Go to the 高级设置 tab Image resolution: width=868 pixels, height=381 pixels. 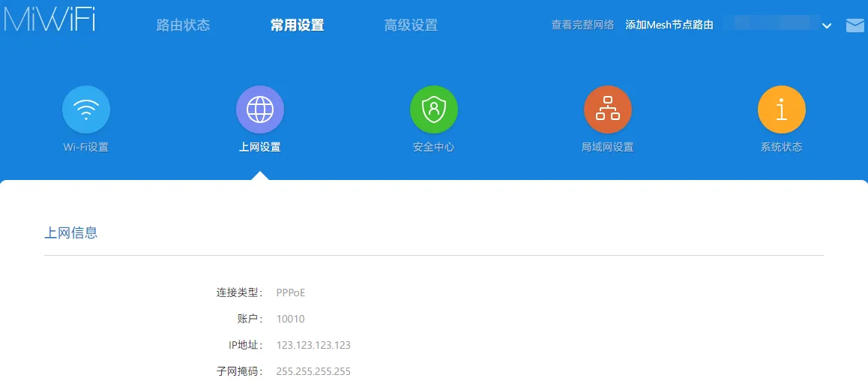pos(411,25)
